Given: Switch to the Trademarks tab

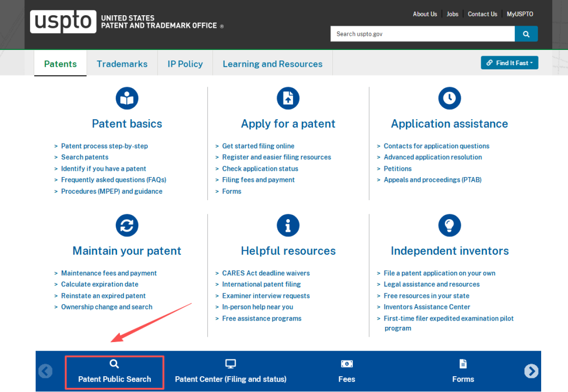Looking at the screenshot, I should [122, 64].
